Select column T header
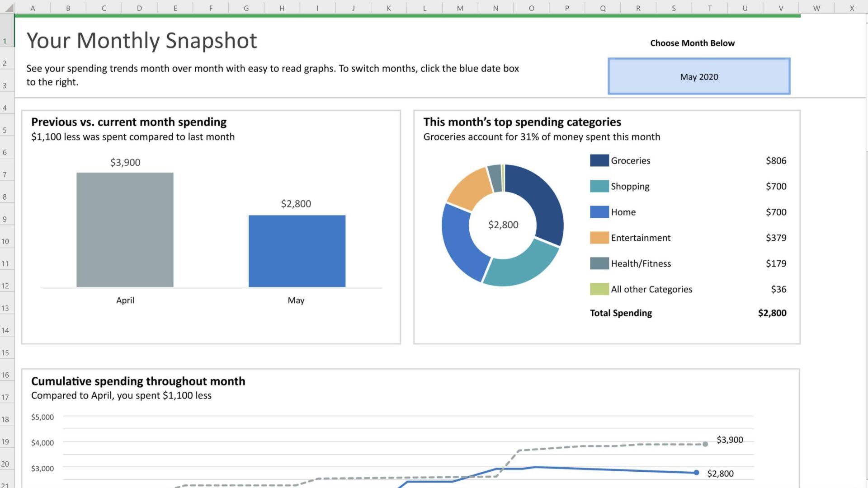Viewport: 868px width, 488px height. pos(709,8)
